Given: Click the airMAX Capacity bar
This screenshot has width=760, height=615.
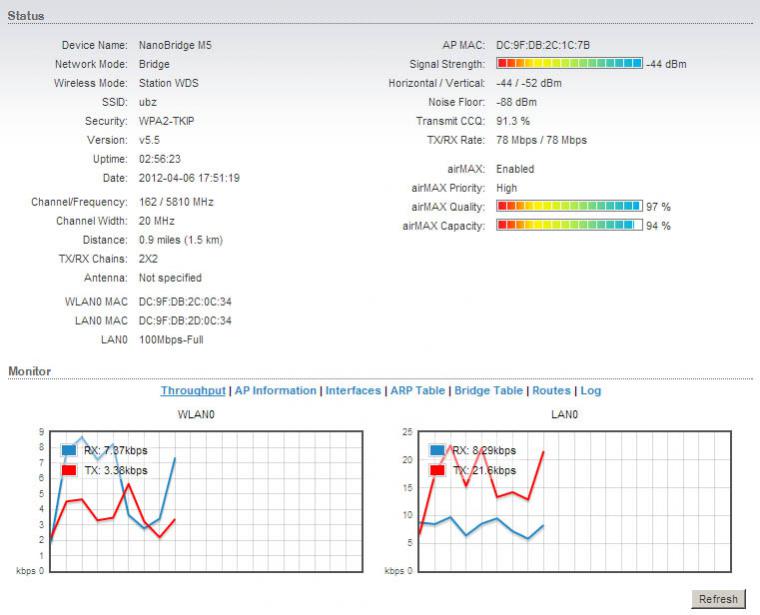Looking at the screenshot, I should click(x=570, y=225).
